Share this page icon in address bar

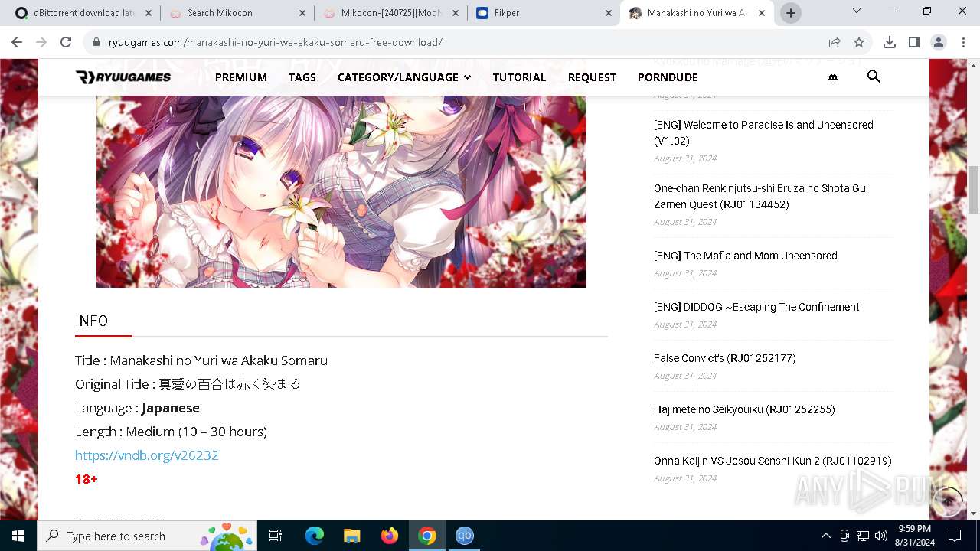[835, 42]
